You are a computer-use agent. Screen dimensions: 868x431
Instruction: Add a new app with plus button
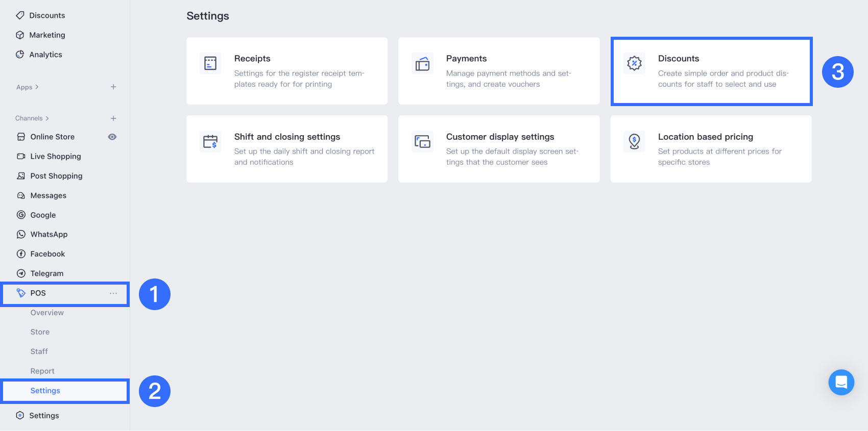coord(113,87)
